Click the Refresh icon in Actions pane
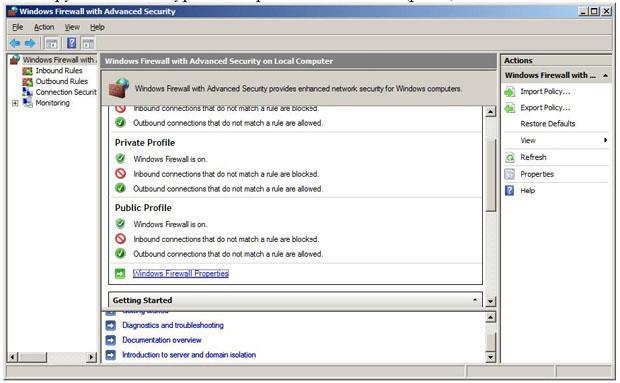The height and width of the screenshot is (383, 620). [x=510, y=158]
